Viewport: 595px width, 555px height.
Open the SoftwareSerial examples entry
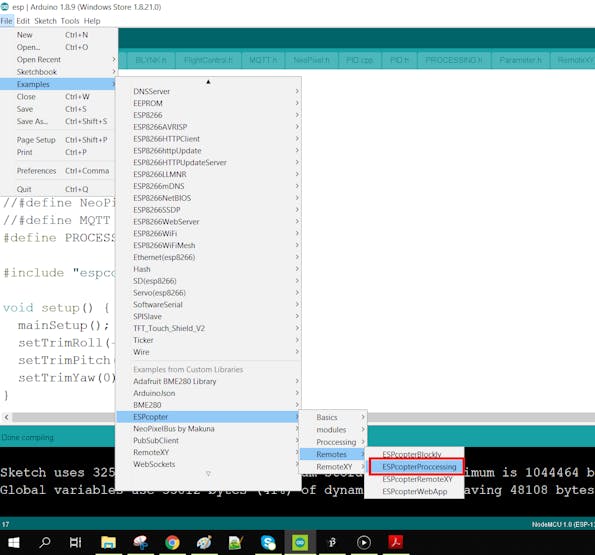pos(208,304)
